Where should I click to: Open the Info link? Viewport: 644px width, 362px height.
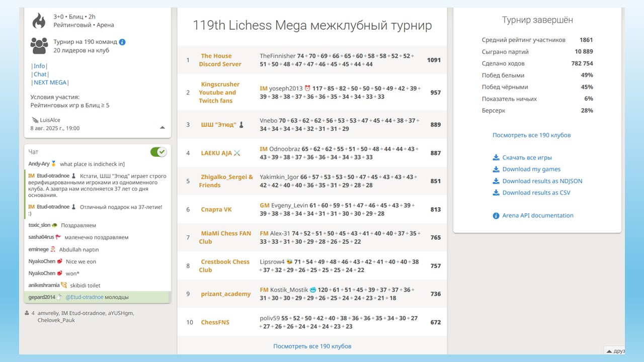tap(39, 66)
